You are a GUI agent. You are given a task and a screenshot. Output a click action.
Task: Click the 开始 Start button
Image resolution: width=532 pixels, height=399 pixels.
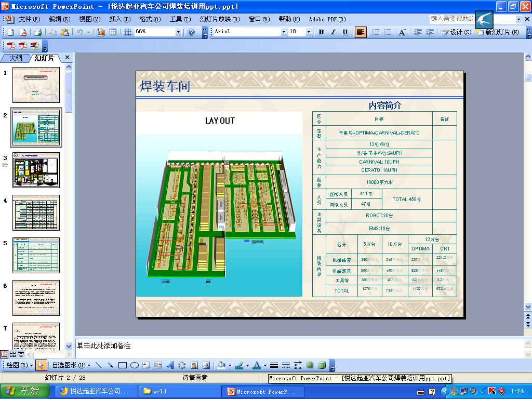coord(24,391)
